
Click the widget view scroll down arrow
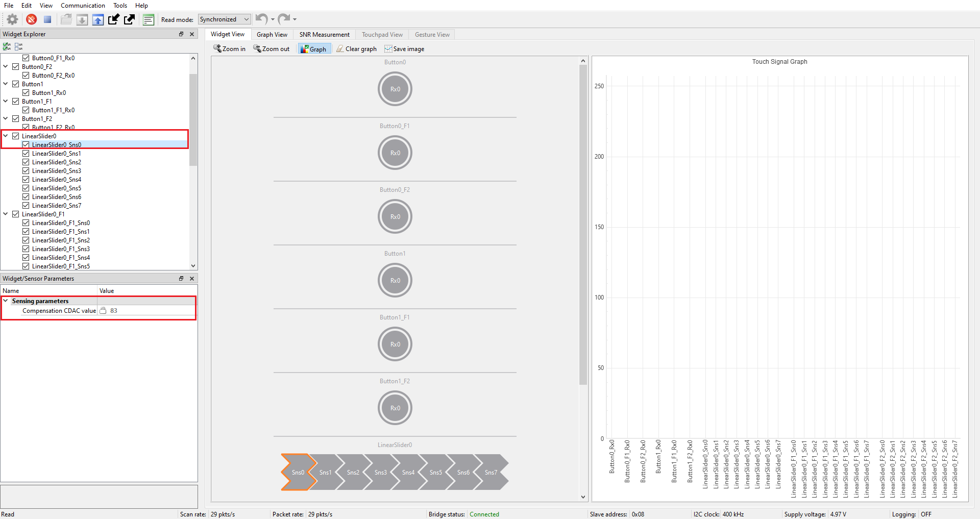[x=583, y=497]
